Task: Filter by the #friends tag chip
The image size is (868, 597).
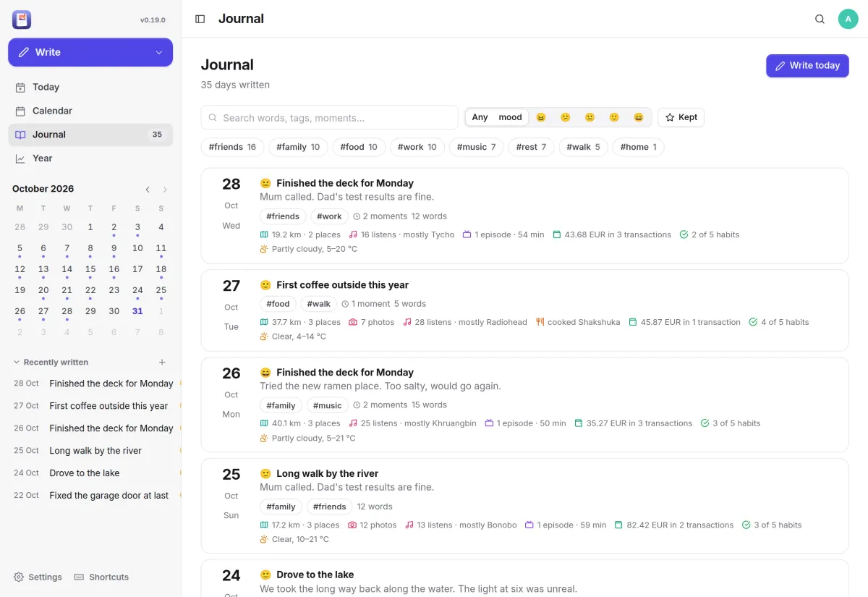Action: point(232,147)
